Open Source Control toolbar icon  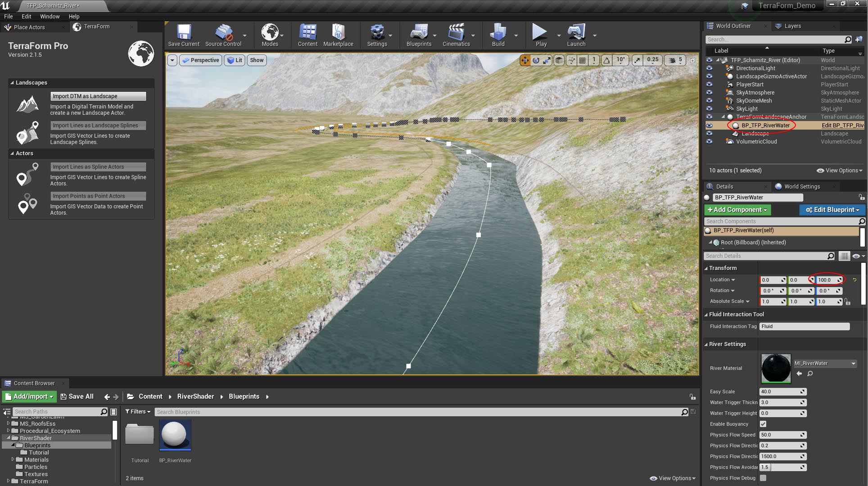click(x=223, y=32)
